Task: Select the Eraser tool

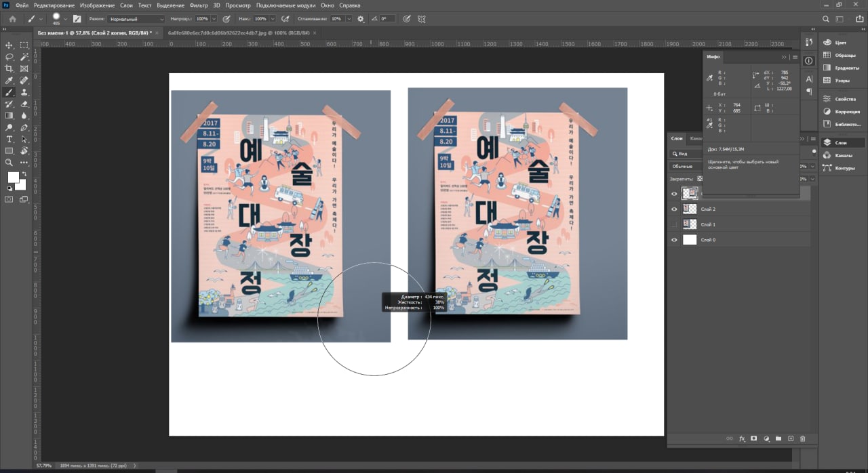Action: click(x=24, y=104)
